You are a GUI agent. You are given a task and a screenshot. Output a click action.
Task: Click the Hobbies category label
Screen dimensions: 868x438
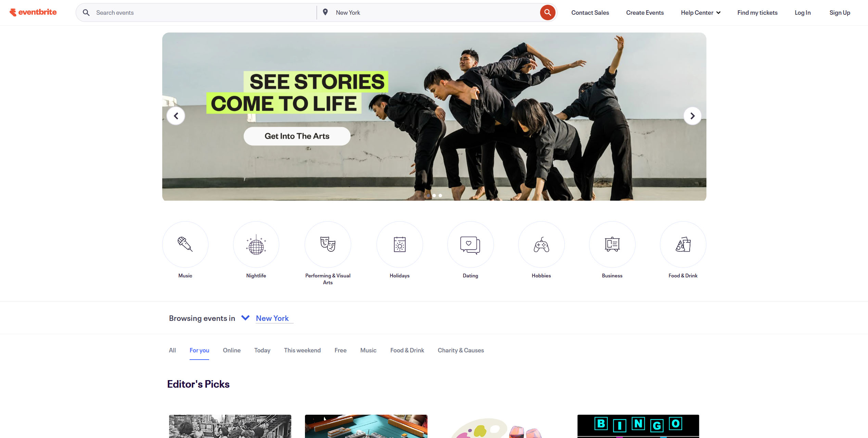pos(541,276)
